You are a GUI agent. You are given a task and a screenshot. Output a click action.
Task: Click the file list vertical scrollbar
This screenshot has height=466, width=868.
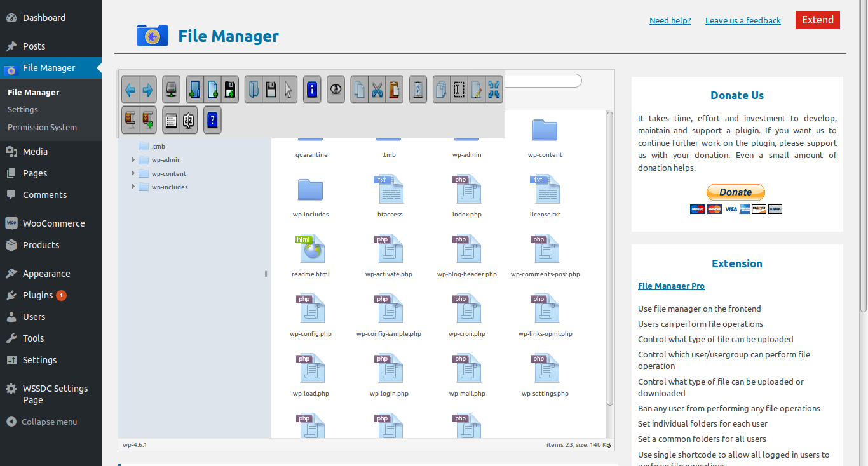[609, 254]
